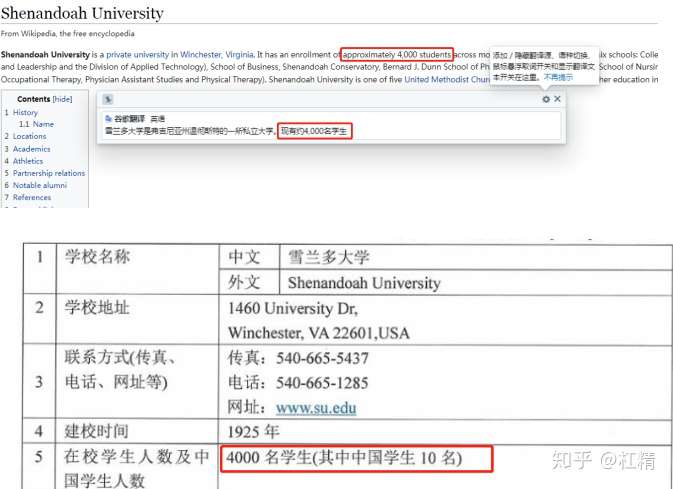Viewport: 673px width, 489px height.
Task: Click table cell 雪兰多大学
Action: pyautogui.click(x=328, y=257)
